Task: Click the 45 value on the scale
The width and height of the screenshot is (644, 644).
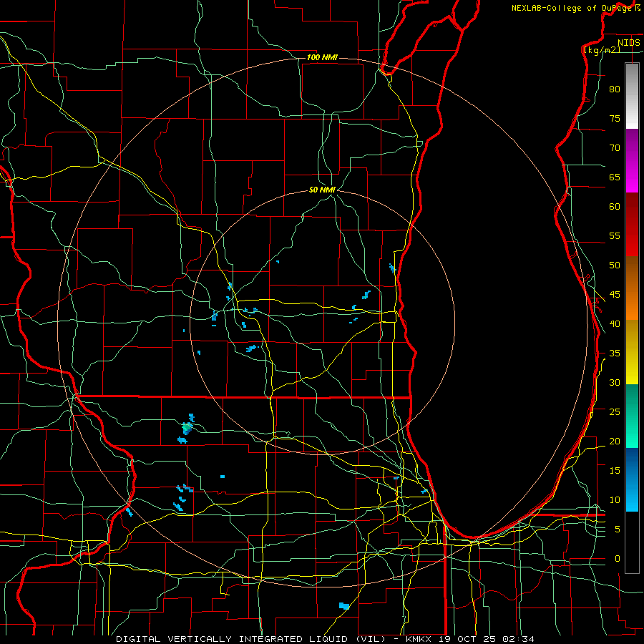Action: pos(615,295)
